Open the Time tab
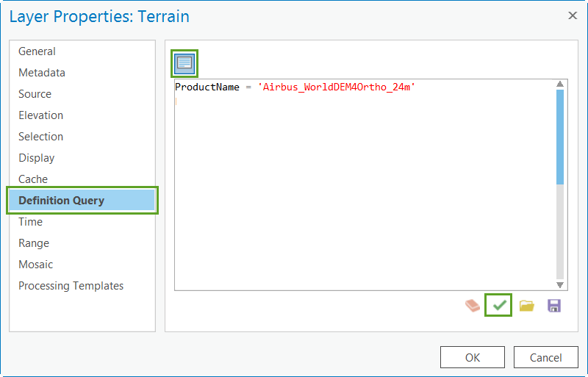This screenshot has width=588, height=377. tap(82, 222)
